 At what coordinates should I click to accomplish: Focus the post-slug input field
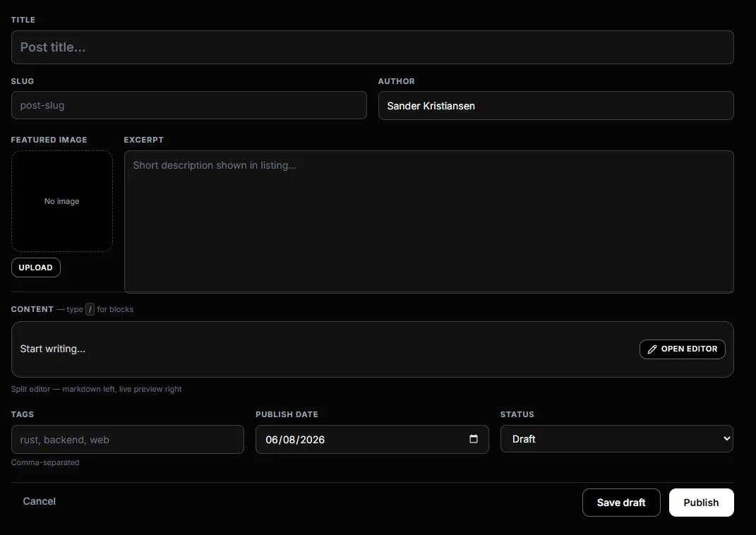(189, 105)
